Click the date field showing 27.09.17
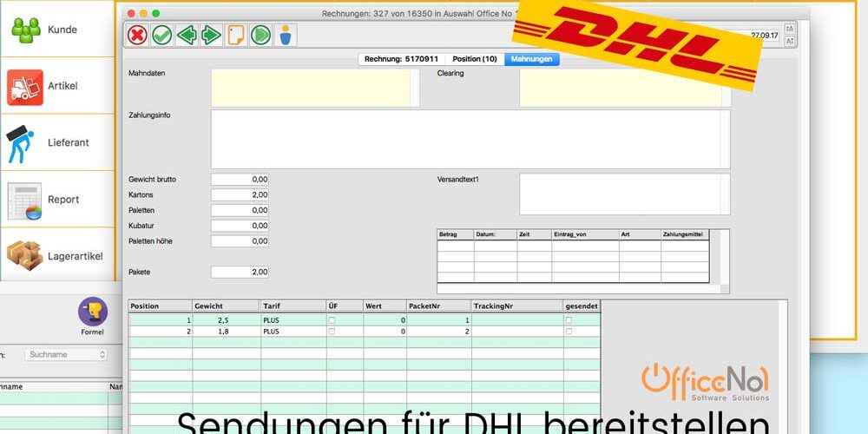Viewport: 868px width, 434px height. coord(765,35)
